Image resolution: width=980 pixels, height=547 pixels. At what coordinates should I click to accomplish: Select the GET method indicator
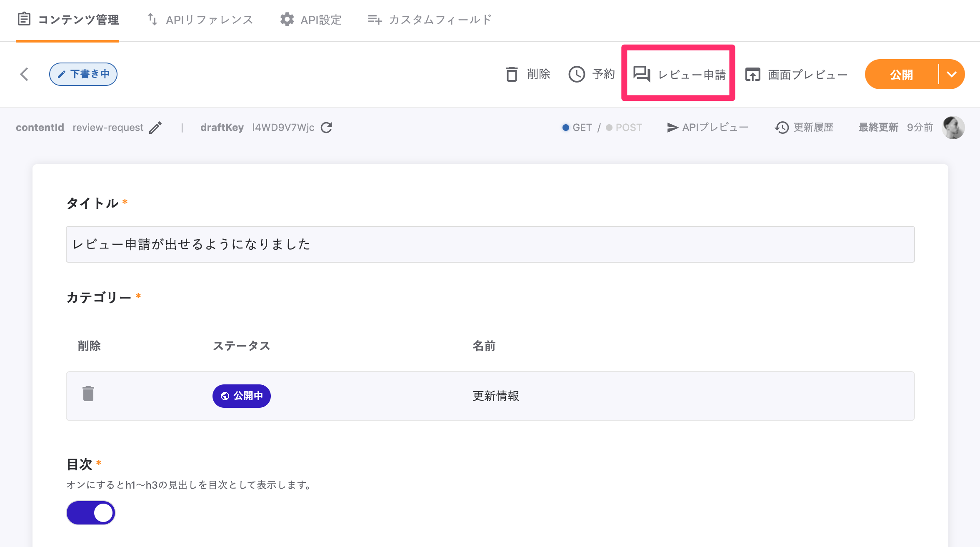577,128
